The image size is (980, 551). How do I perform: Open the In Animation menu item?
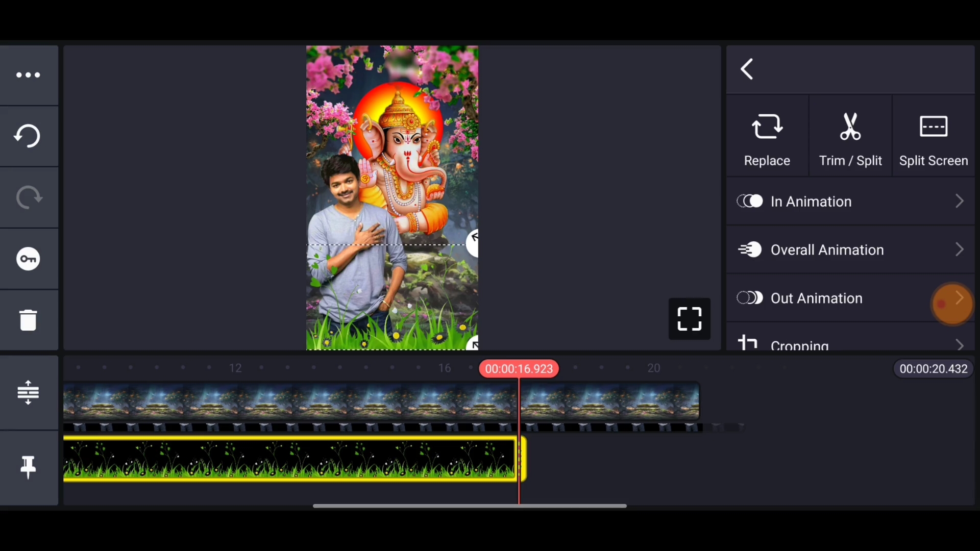812,202
